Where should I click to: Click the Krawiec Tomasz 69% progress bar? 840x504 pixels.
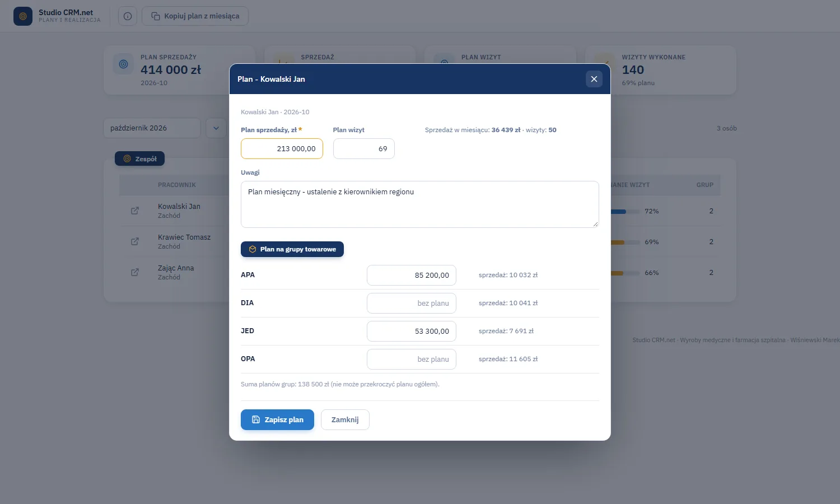point(625,242)
